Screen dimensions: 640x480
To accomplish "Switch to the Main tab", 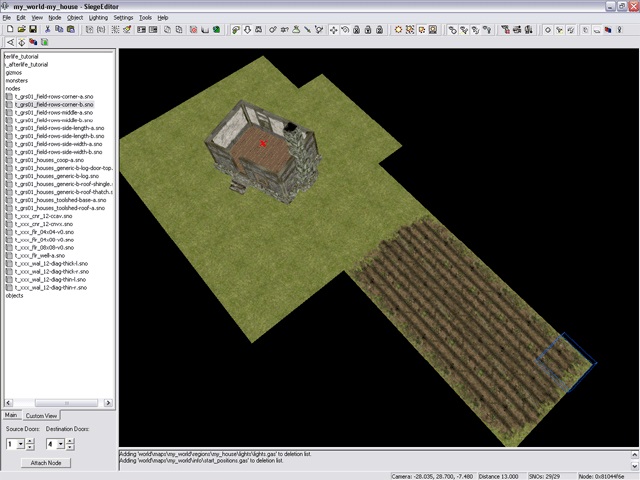I will (11, 415).
